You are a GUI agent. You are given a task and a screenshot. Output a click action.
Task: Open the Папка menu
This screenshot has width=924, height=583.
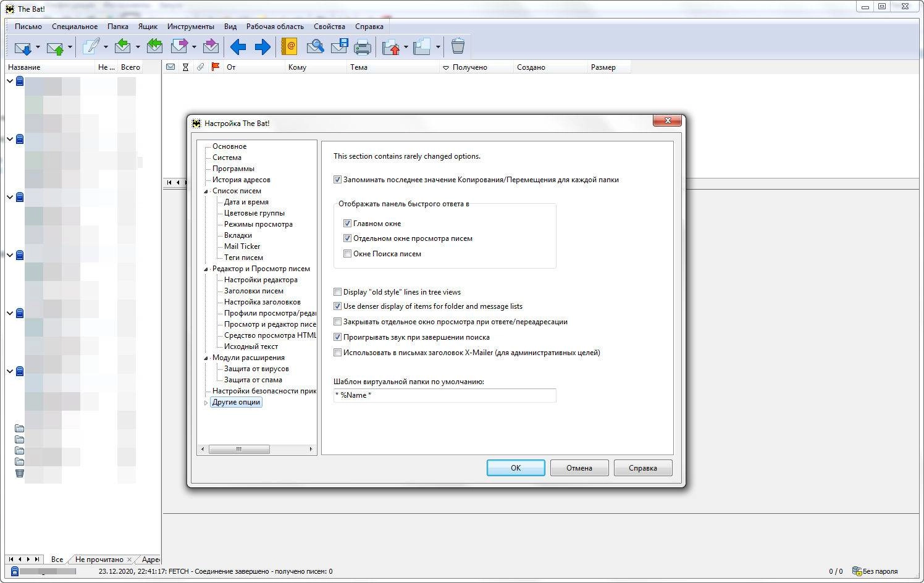pos(118,27)
